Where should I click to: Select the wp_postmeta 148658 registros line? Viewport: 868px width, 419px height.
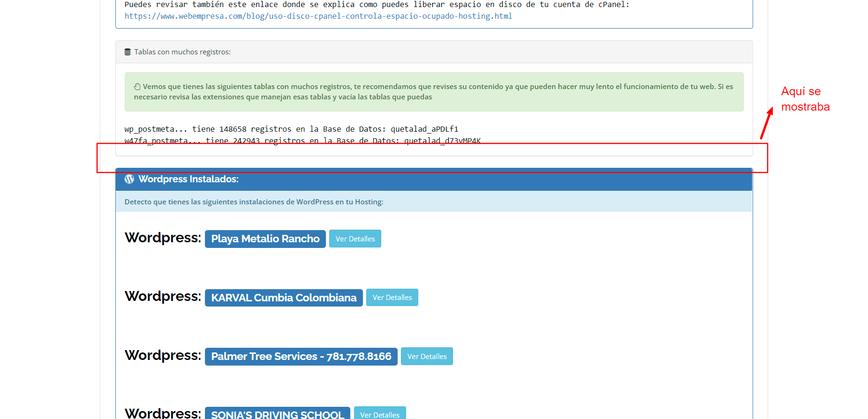point(291,129)
